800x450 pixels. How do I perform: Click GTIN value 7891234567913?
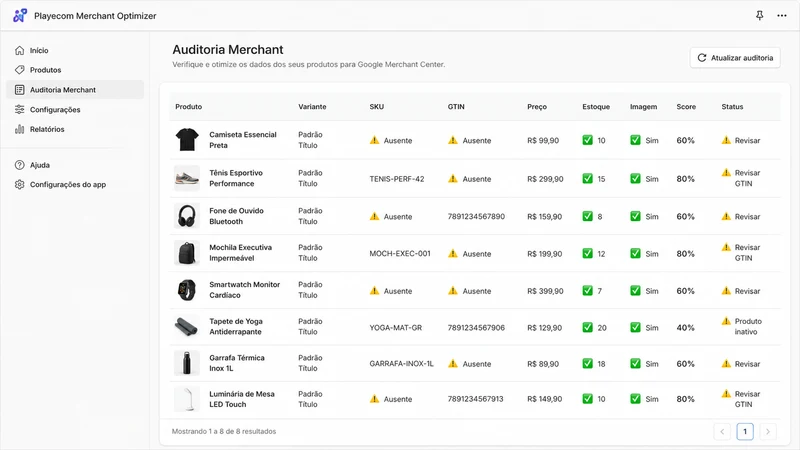[476, 398]
